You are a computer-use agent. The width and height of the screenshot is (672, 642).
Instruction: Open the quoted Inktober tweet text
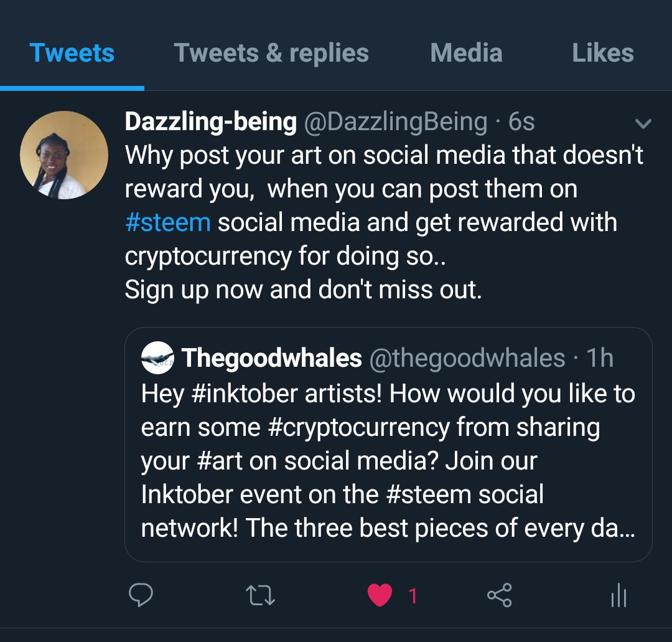(x=387, y=461)
